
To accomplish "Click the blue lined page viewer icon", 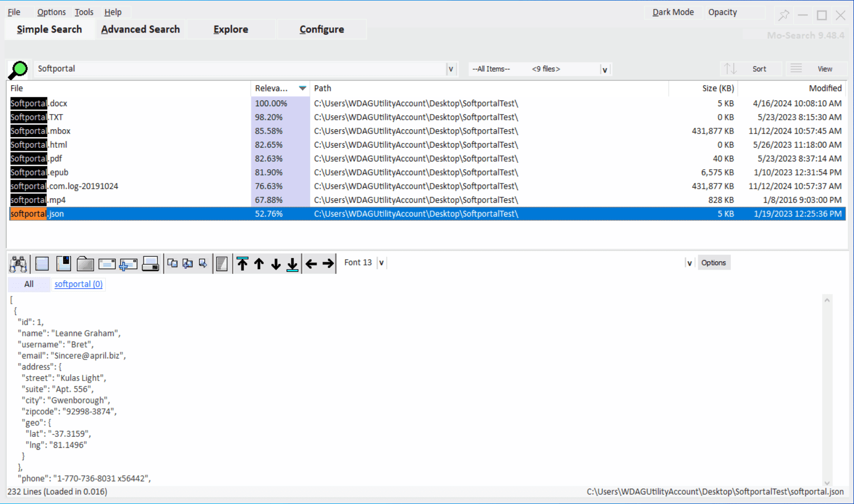I will pyautogui.click(x=42, y=263).
